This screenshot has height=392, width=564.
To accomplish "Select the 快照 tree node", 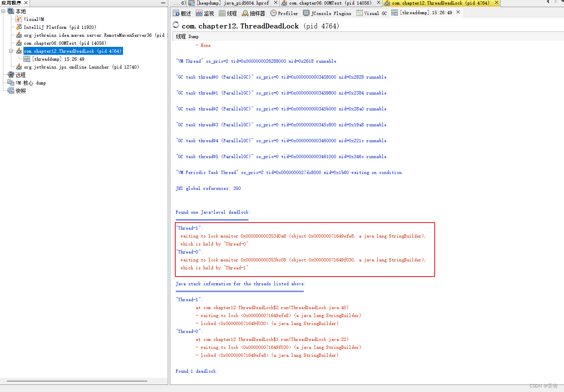I will click(21, 91).
